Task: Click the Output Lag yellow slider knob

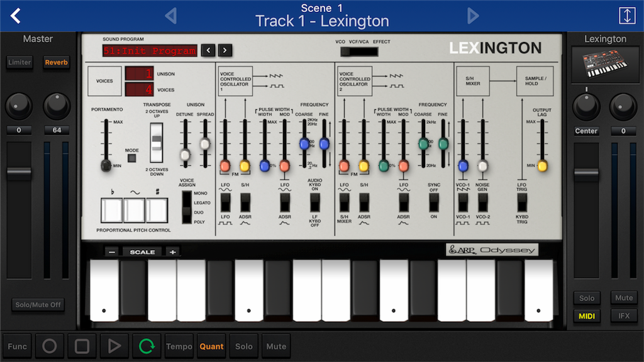Action: (542, 166)
